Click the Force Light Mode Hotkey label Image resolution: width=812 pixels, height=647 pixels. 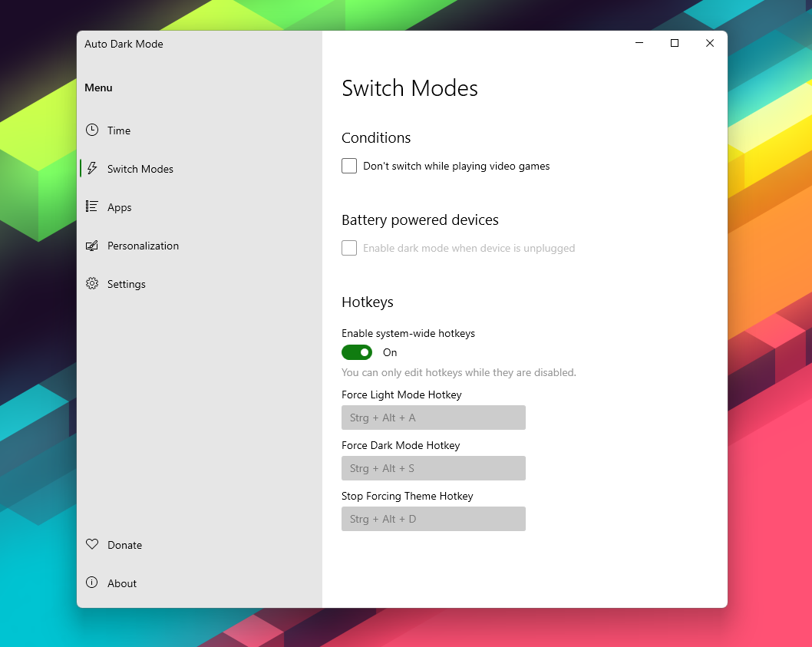[x=401, y=394]
